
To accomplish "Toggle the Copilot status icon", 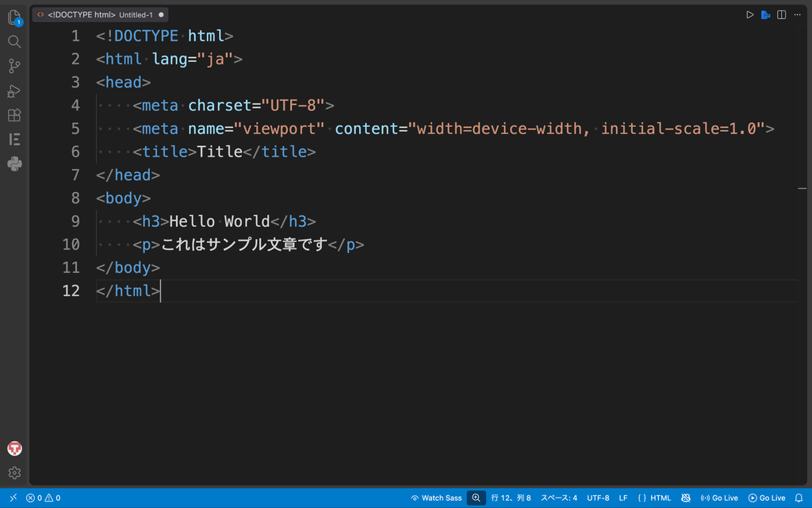I will [x=686, y=498].
